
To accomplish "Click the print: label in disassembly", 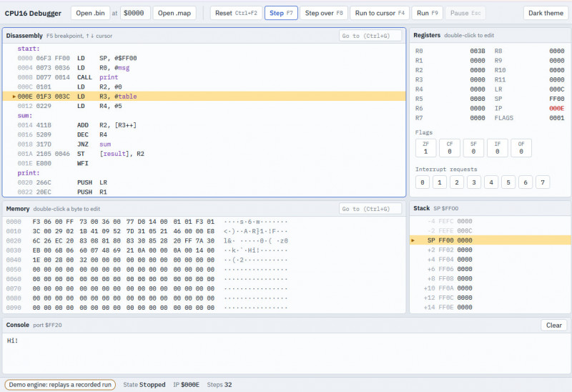I will point(29,173).
